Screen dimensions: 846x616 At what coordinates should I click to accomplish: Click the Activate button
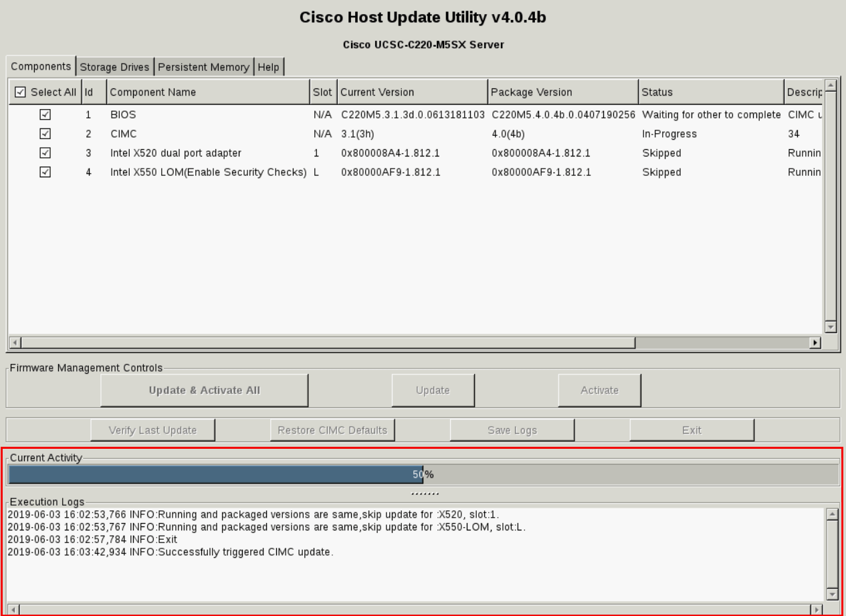[599, 391]
